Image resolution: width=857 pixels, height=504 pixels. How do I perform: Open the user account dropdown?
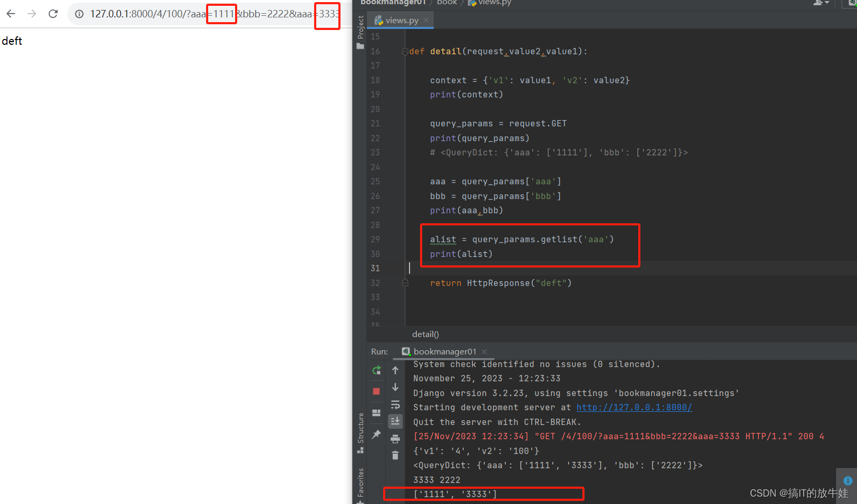coord(821,3)
